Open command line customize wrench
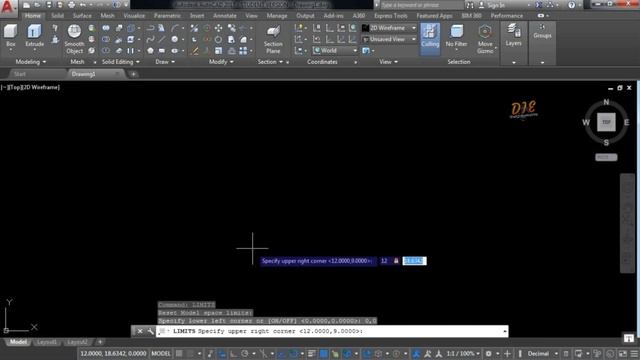Viewport: 640px width, 360px height. (150, 331)
